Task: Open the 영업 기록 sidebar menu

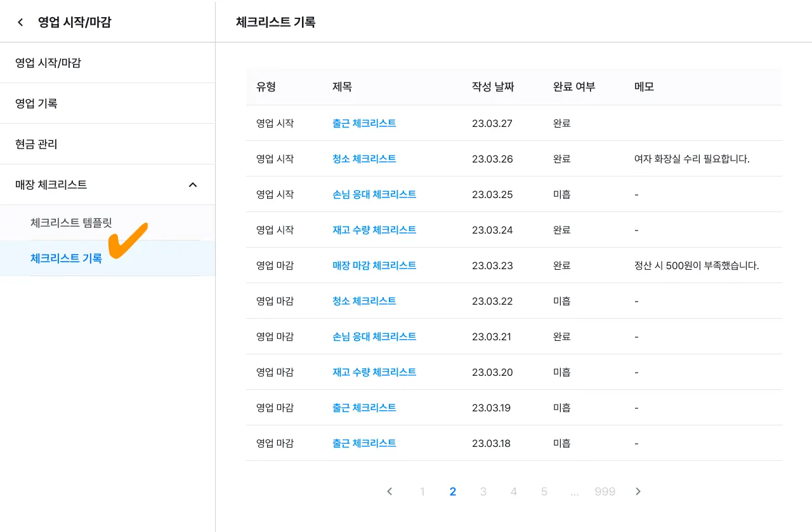Action: (37, 103)
